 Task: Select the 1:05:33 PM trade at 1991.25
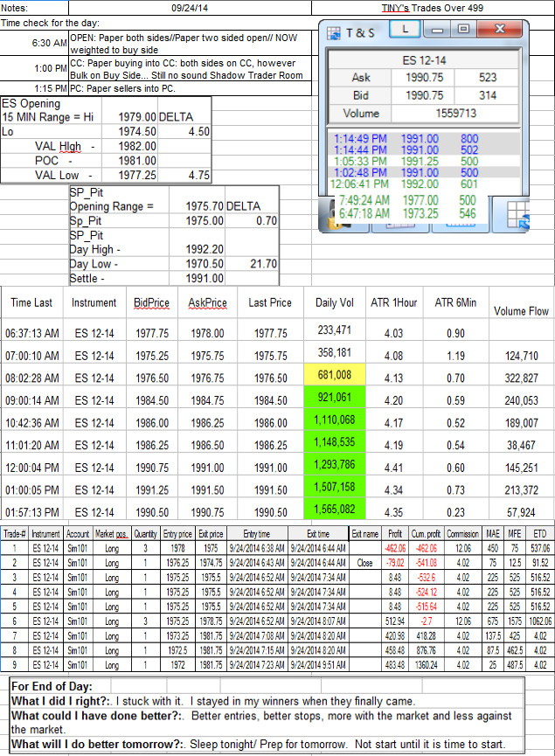click(x=424, y=161)
